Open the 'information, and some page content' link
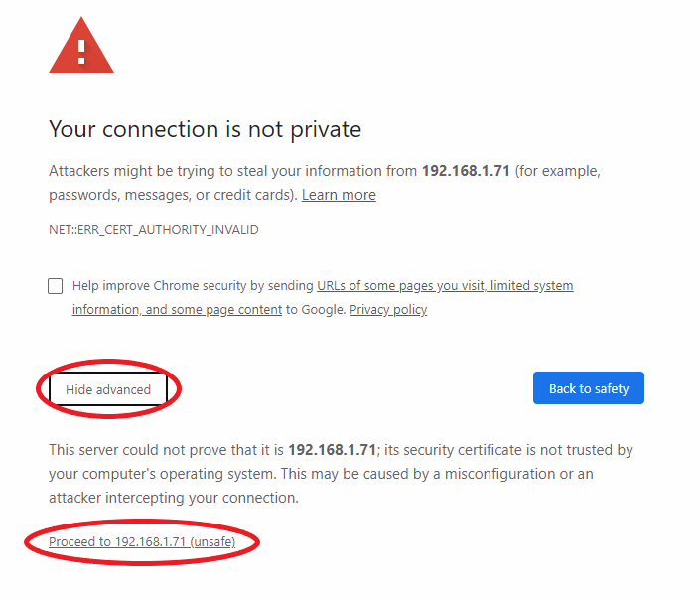The image size is (700, 599). click(177, 309)
